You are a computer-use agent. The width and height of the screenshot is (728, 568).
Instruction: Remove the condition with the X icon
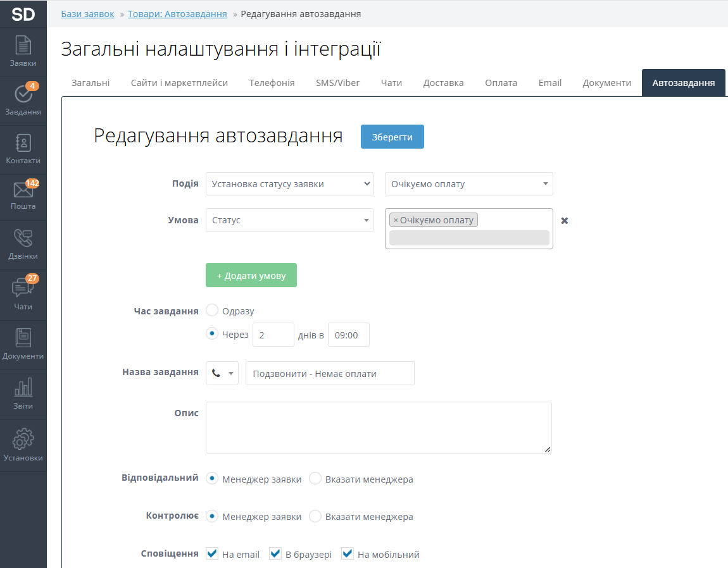[x=565, y=221]
